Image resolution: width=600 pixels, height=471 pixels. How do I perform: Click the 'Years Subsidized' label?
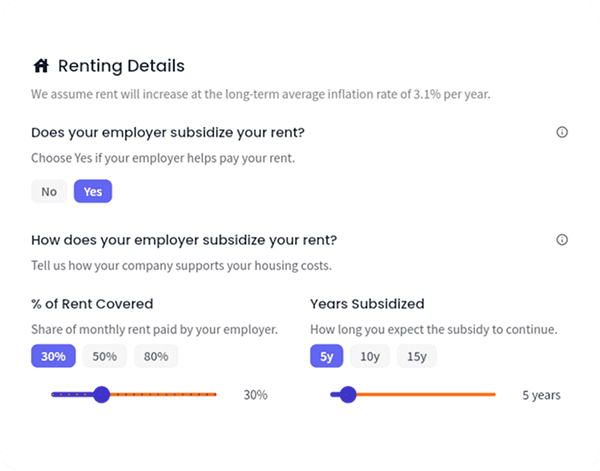(367, 304)
